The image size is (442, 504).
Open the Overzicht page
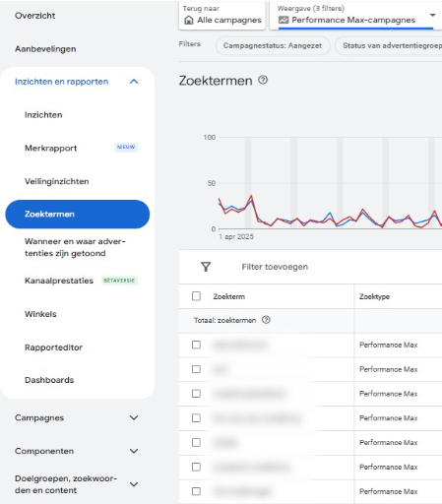click(34, 16)
